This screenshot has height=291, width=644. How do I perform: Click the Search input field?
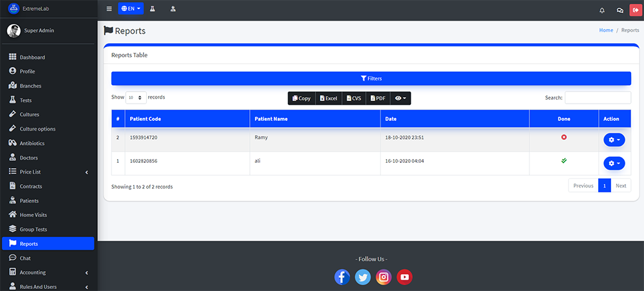(598, 98)
